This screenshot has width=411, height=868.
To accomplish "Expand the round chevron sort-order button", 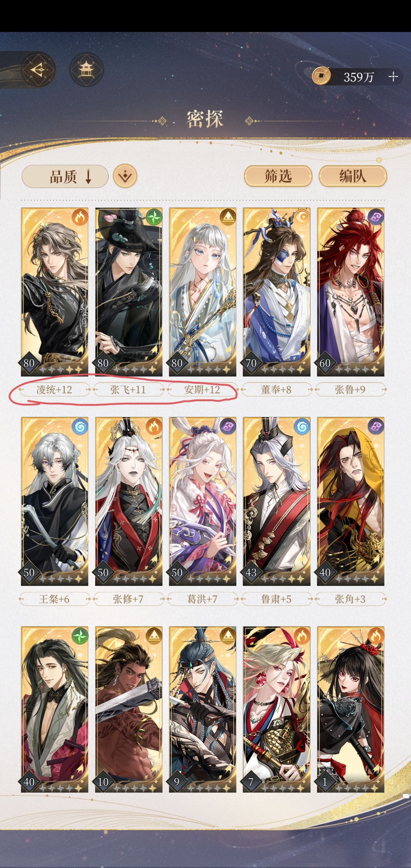I will click(x=125, y=176).
